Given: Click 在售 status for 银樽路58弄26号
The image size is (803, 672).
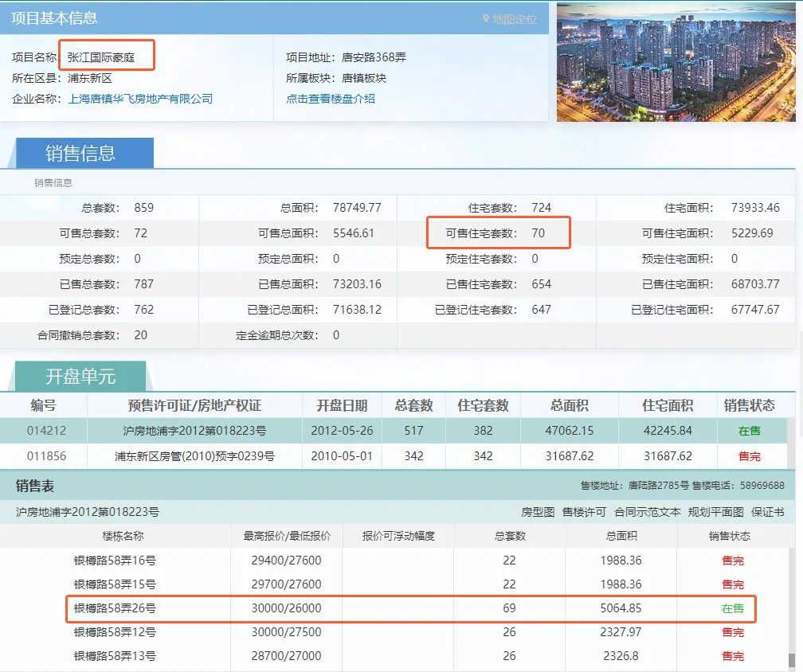Looking at the screenshot, I should pyautogui.click(x=732, y=608).
